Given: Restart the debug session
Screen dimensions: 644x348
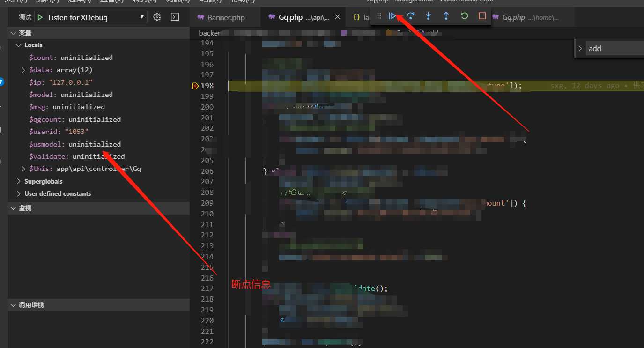Looking at the screenshot, I should pyautogui.click(x=464, y=16).
